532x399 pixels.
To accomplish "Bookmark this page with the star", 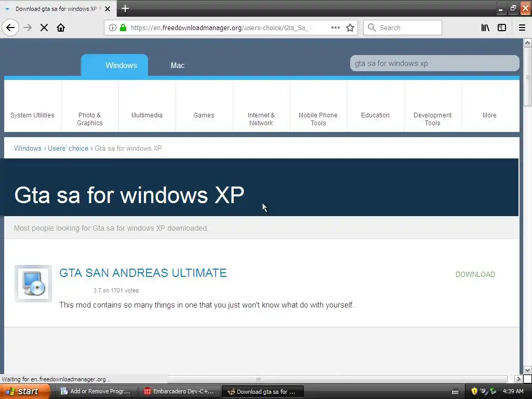I will (350, 28).
